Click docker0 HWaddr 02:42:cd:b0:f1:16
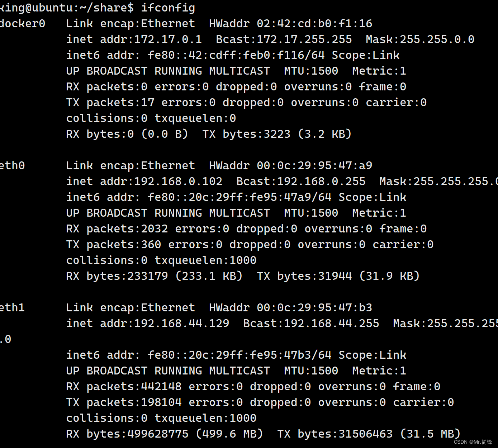The width and height of the screenshot is (498, 448). click(291, 24)
